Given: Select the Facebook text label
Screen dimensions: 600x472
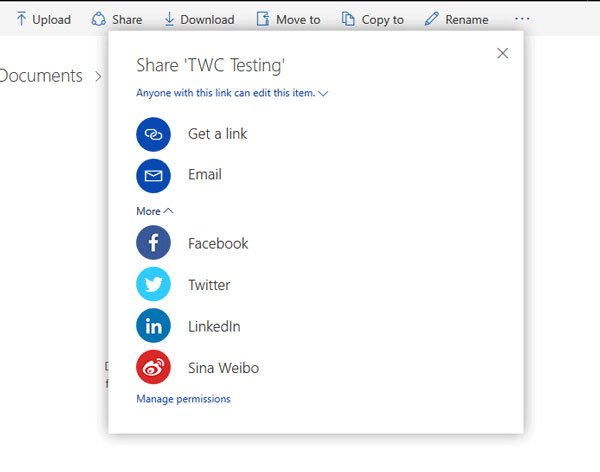Looking at the screenshot, I should click(218, 243).
